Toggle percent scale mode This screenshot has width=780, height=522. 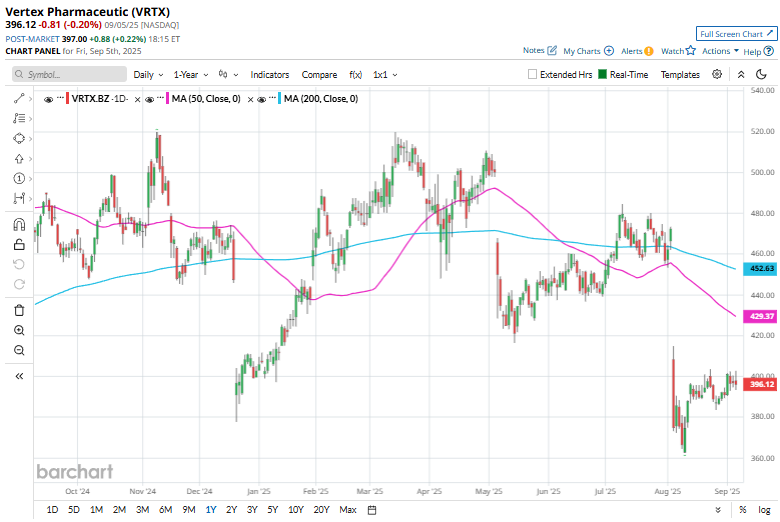point(743,510)
